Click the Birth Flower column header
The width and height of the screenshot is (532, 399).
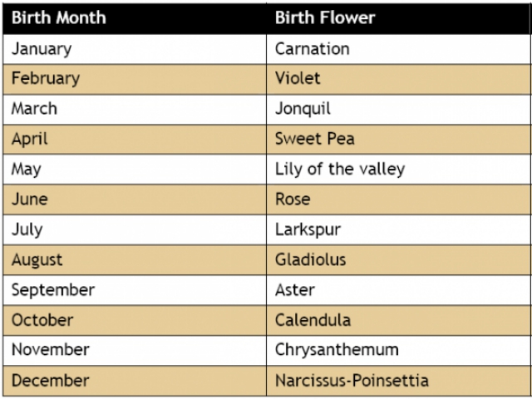pos(398,18)
